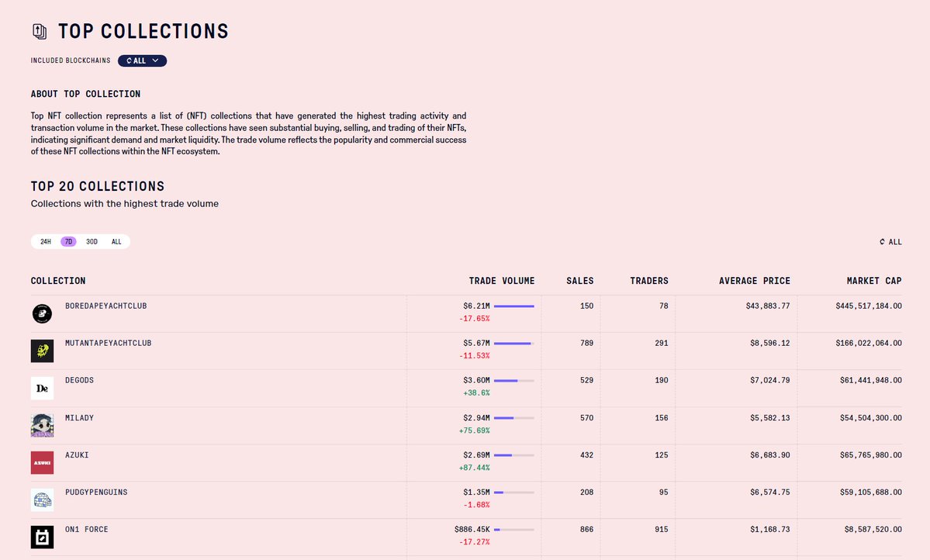
Task: Open the BoredApeYachtClub collection logo
Action: tap(42, 313)
